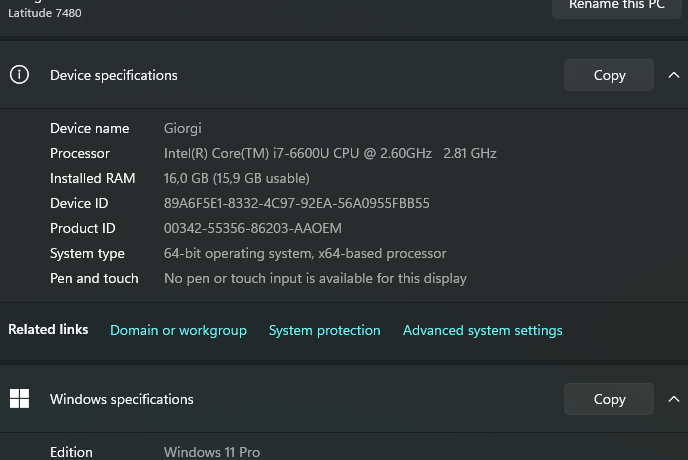Select the No pen or touch input text
This screenshot has width=688, height=460.
coord(315,278)
